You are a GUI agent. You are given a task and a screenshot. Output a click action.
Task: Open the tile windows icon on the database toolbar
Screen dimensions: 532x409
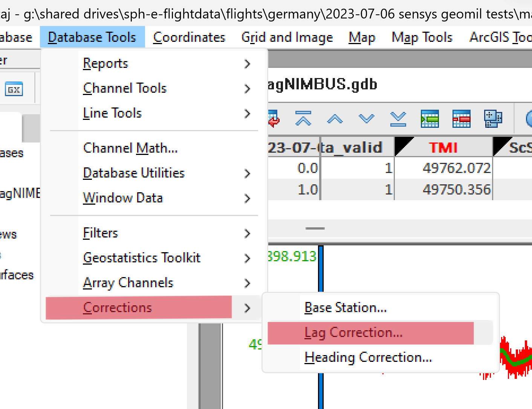point(493,119)
